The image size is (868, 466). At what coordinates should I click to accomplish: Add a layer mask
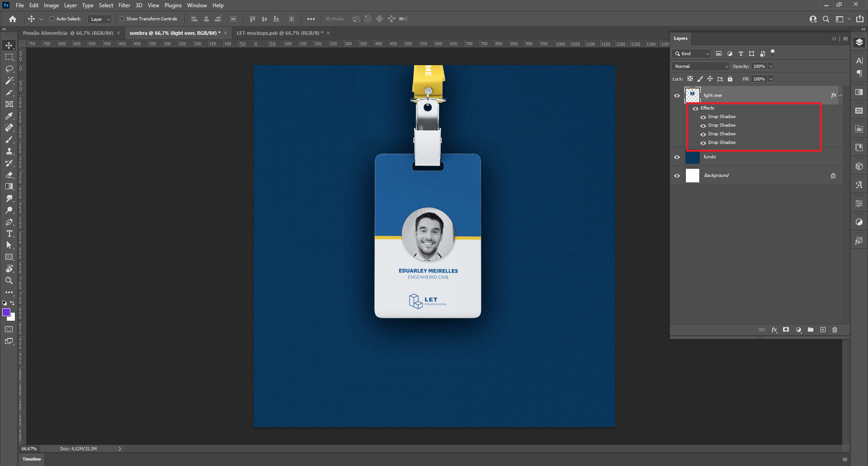point(786,330)
